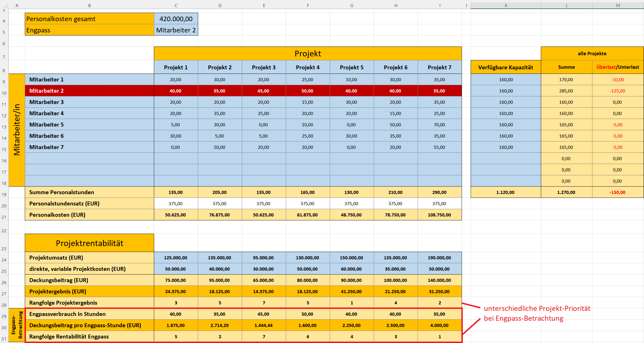
Task: Select Summe Personalstunden 290,00 for Projekt 7
Action: point(440,192)
